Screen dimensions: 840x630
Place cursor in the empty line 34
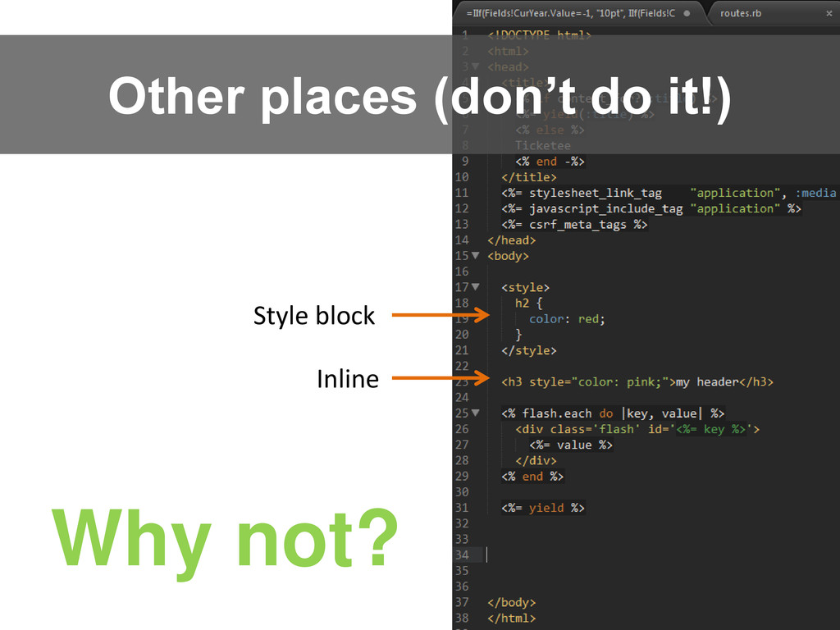click(x=574, y=555)
